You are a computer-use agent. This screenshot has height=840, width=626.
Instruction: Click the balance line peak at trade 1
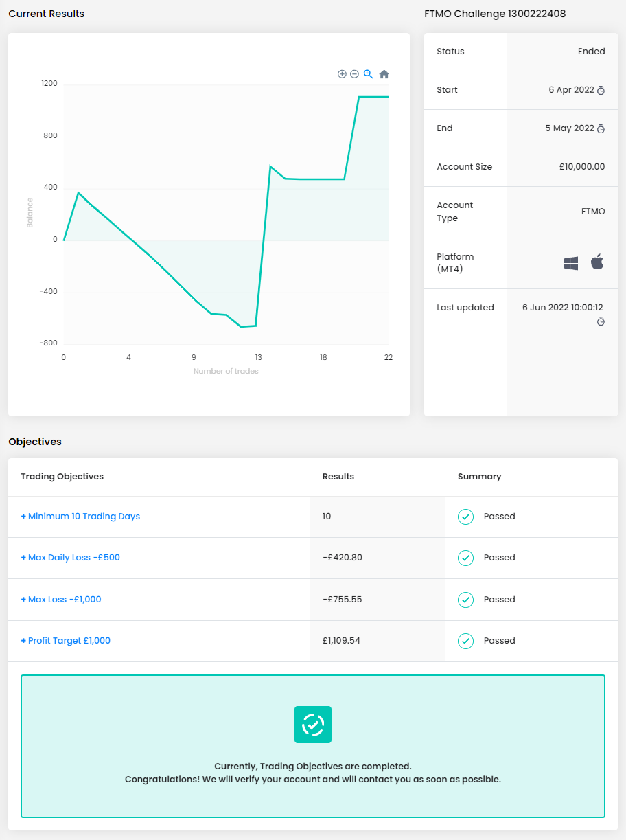click(78, 192)
